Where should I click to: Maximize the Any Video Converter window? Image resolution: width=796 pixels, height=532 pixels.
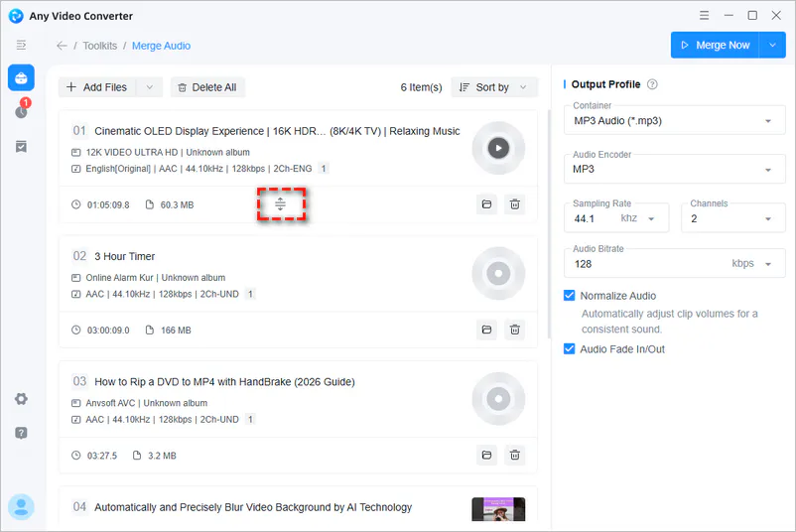(x=752, y=15)
